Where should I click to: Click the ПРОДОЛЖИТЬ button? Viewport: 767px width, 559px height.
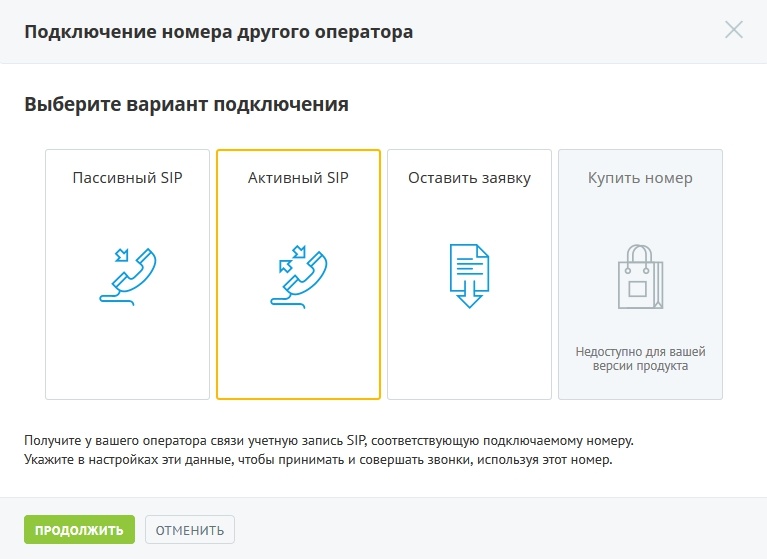79,530
